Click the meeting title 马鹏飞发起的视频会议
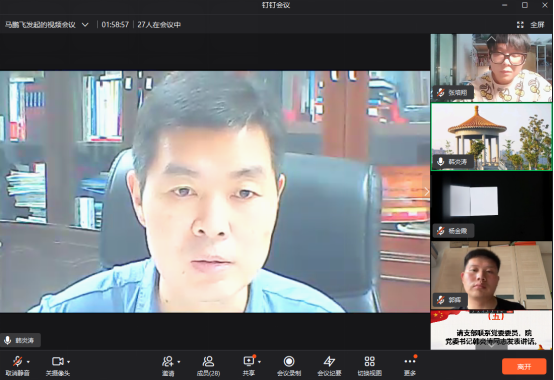 [40, 25]
